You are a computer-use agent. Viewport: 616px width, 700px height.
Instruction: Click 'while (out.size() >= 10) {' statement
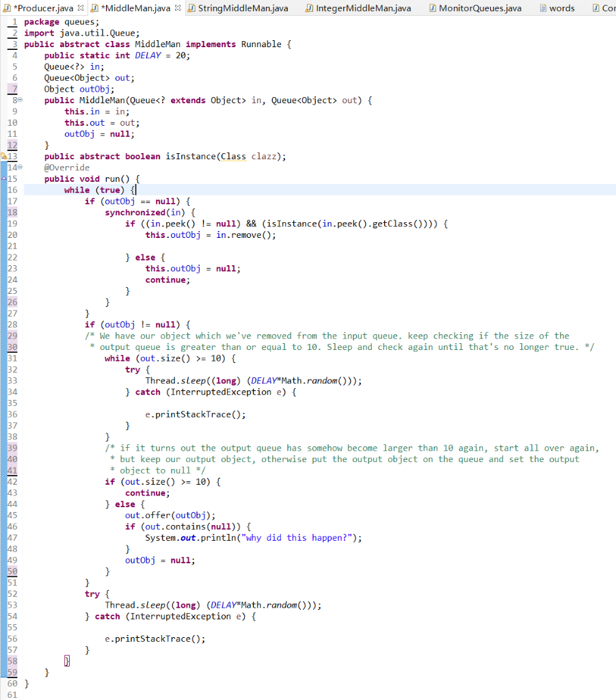[x=170, y=358]
